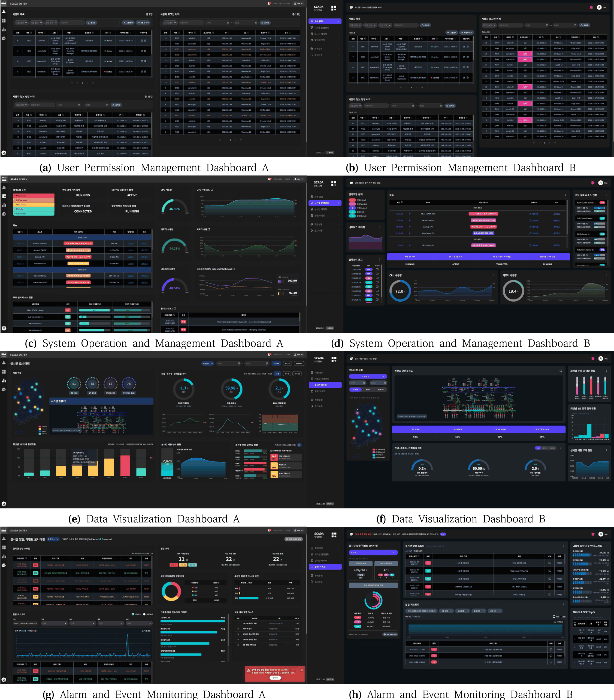The image size is (614, 700).
Task: Open the hamburger menu in panel (a)
Action: [x=4, y=4]
